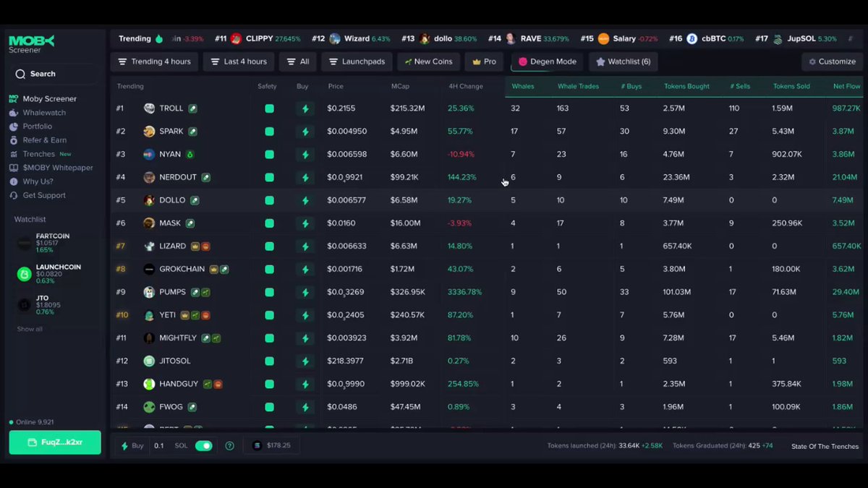
Task: Click the quick-buy lightning icon for FWOG
Action: click(305, 407)
